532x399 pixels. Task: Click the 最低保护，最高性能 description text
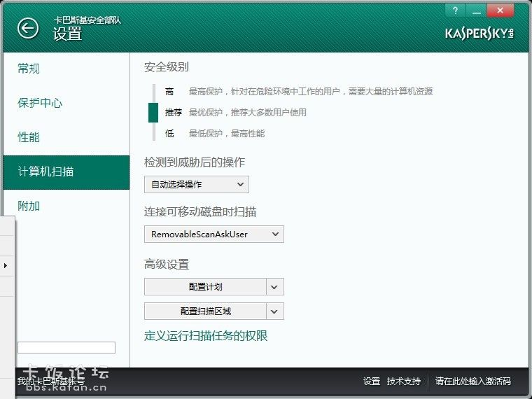tap(227, 134)
